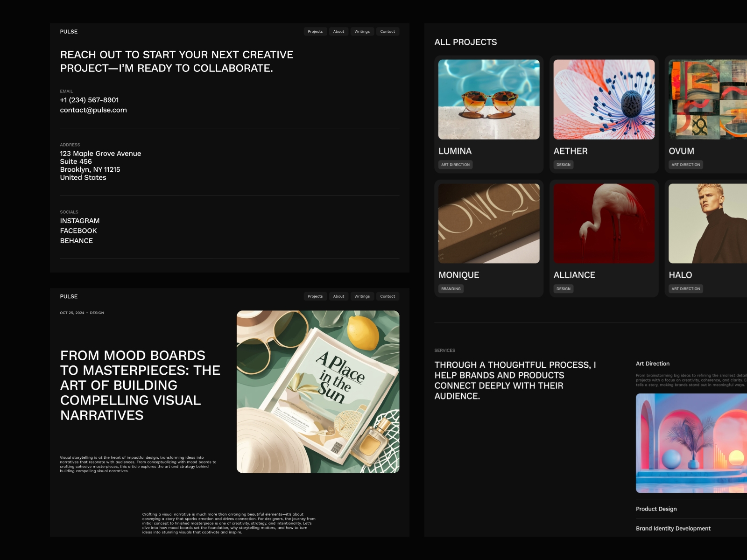Open the AETHER project thumbnail
This screenshot has width=747, height=560.
(604, 98)
